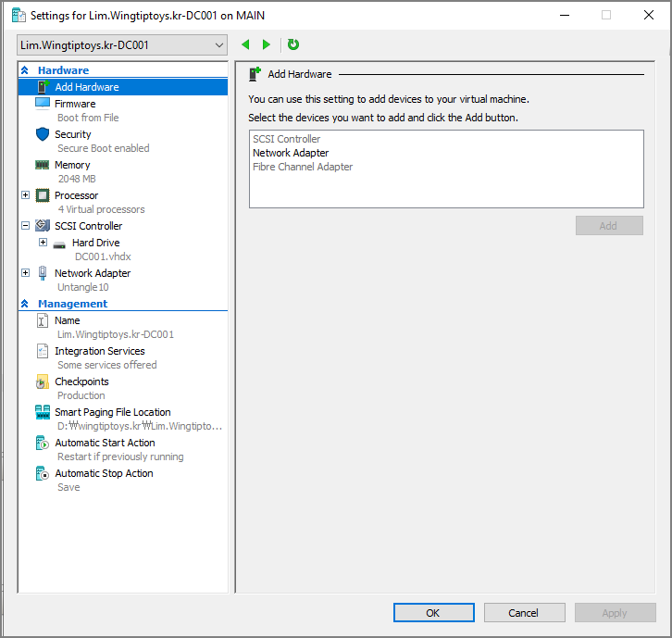Open Smart Paging File Location setting
The width and height of the screenshot is (672, 638).
point(113,412)
